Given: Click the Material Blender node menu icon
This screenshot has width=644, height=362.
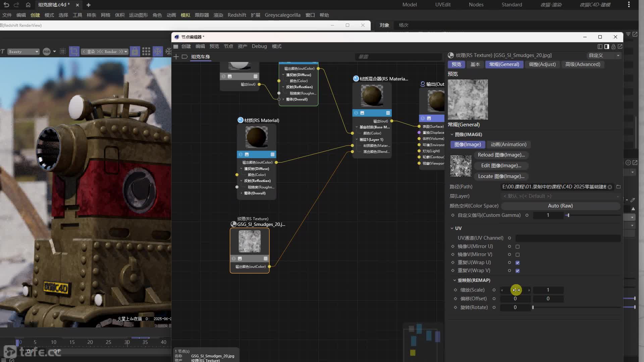Looking at the screenshot, I should [388, 113].
